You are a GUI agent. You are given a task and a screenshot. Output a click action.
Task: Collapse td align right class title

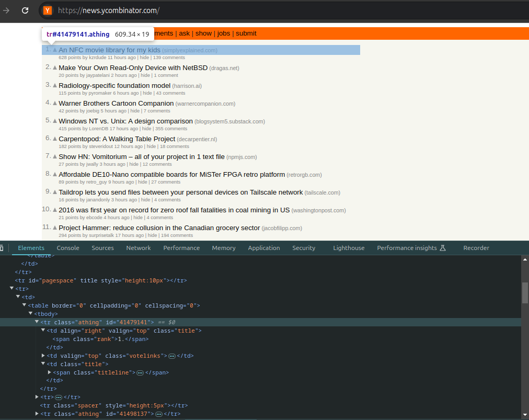coord(43,330)
